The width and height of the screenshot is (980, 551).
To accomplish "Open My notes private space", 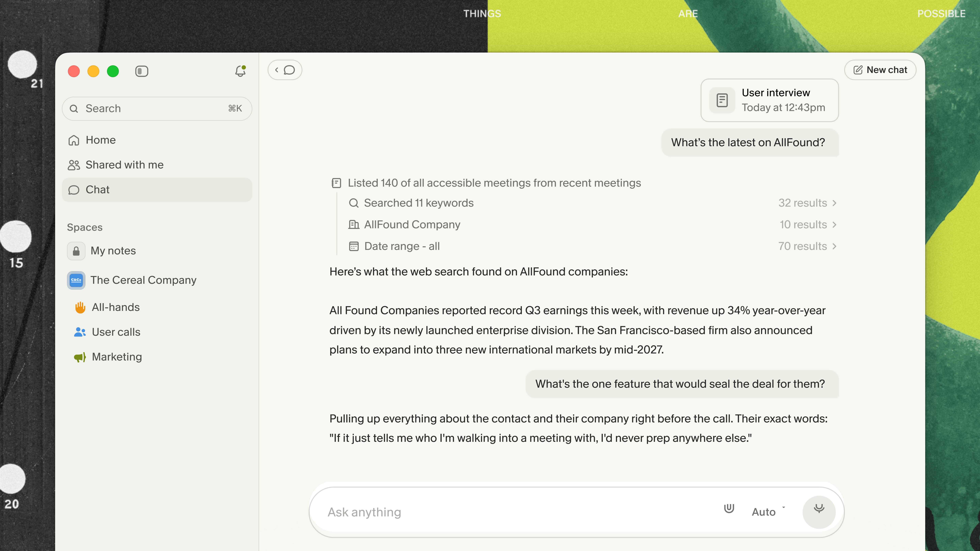I will click(113, 251).
